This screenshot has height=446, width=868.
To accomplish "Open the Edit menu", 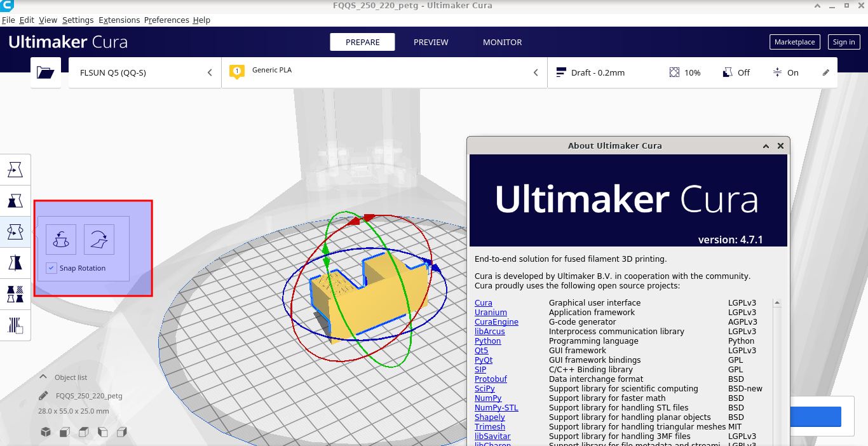I will 27,20.
